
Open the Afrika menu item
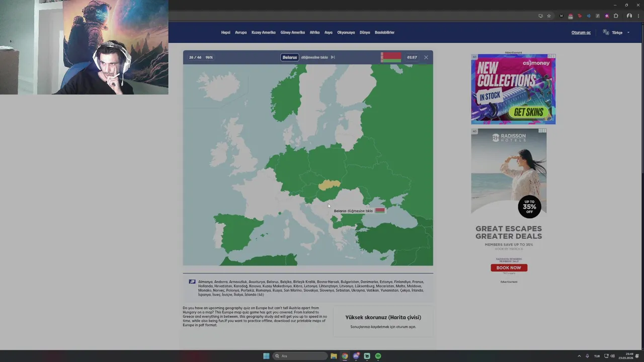tap(314, 32)
